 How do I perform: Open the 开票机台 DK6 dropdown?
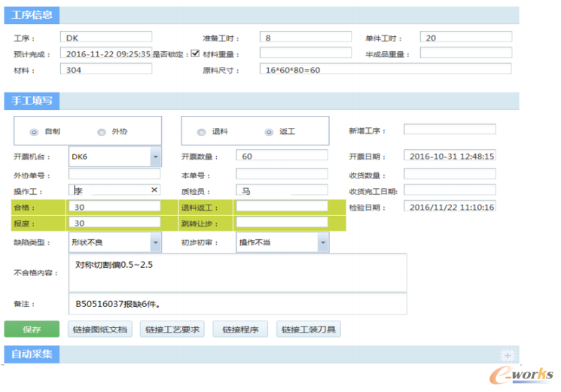pos(155,156)
